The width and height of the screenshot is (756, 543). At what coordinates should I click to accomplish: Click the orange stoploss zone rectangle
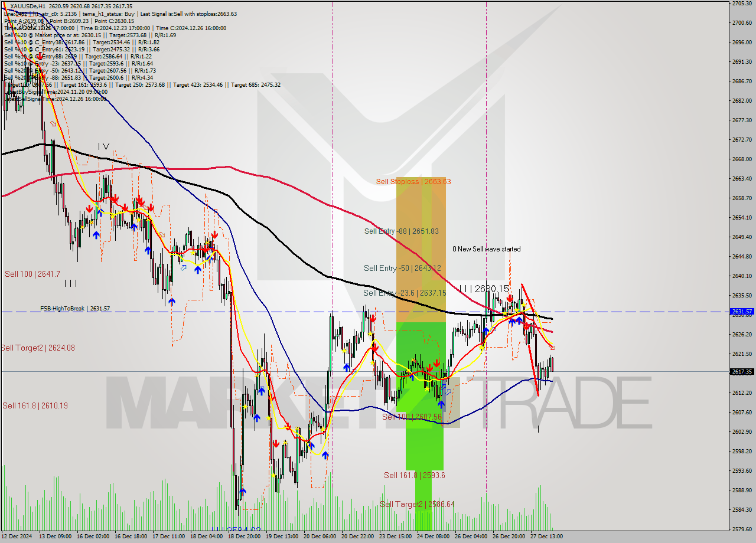tap(421, 250)
